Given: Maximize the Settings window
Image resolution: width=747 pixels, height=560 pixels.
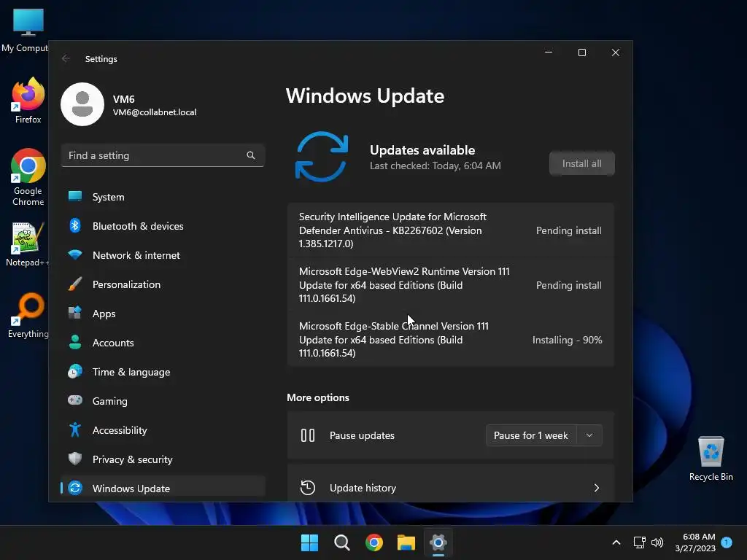Looking at the screenshot, I should (581, 52).
